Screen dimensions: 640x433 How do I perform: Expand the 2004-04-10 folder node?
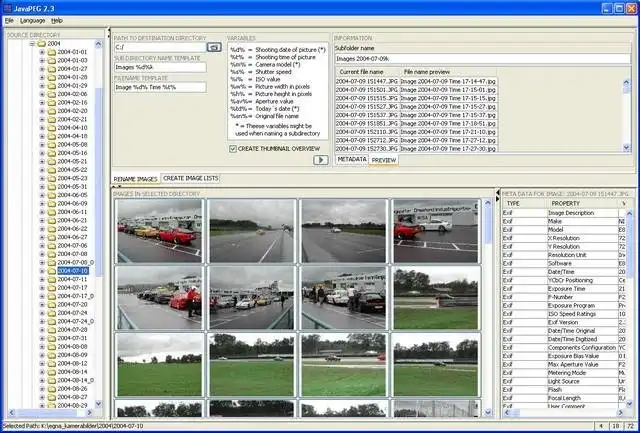(x=42, y=128)
